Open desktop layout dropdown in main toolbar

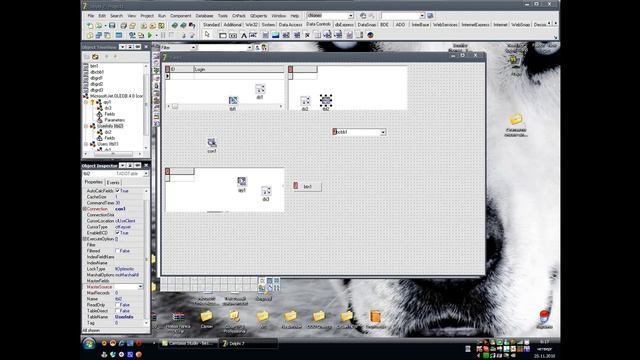[x=351, y=16]
